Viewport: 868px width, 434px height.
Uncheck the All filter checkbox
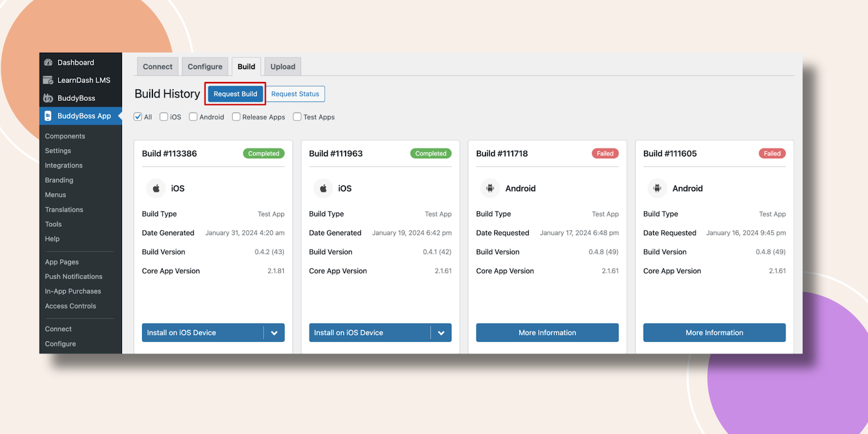[x=138, y=117]
